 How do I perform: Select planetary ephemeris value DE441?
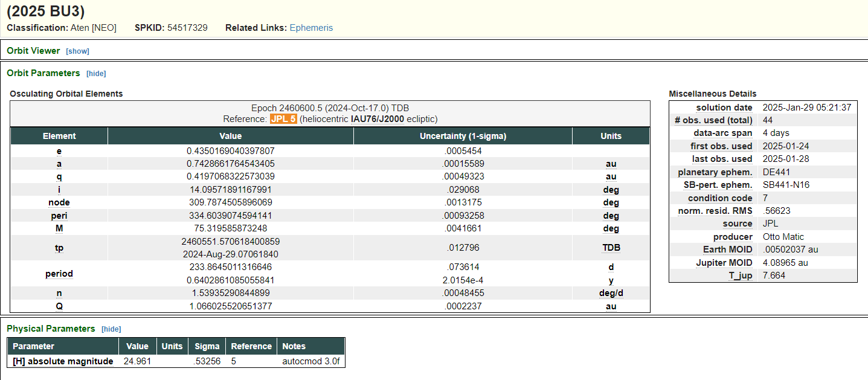click(776, 172)
